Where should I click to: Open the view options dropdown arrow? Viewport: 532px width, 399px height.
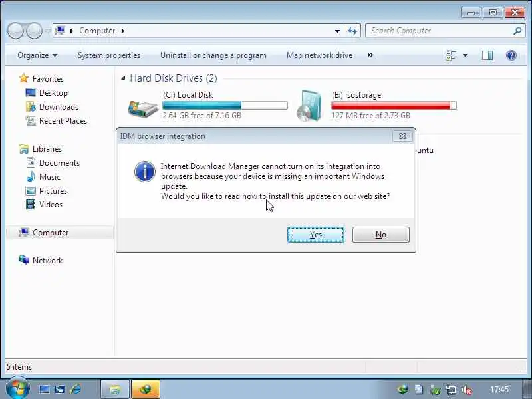(x=465, y=55)
